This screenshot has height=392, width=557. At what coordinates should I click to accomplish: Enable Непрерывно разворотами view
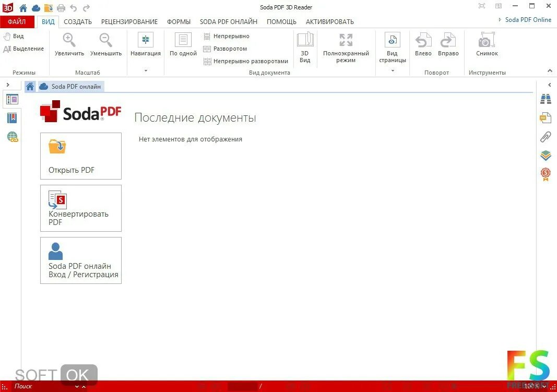pyautogui.click(x=245, y=61)
